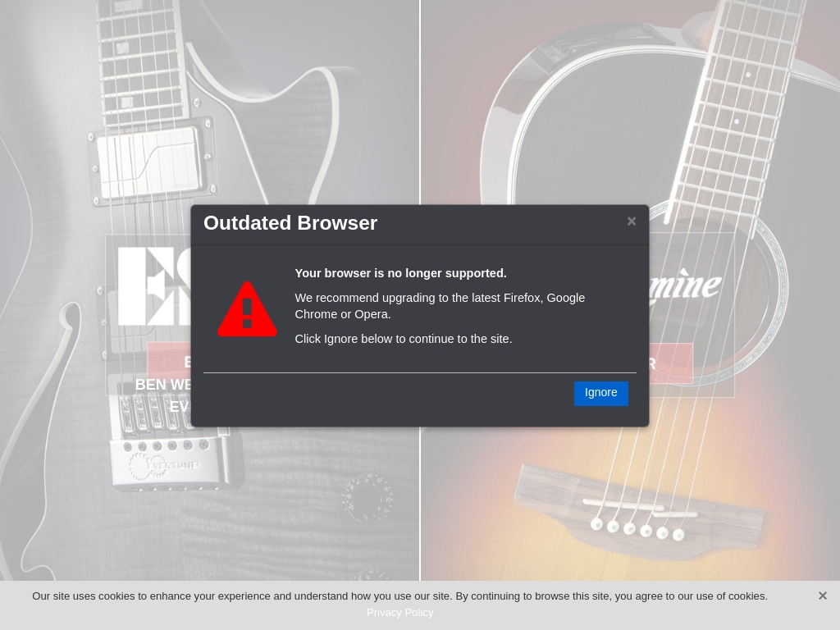Open the Privacy Policy link
Image resolution: width=840 pixels, height=630 pixels.
(x=399, y=612)
